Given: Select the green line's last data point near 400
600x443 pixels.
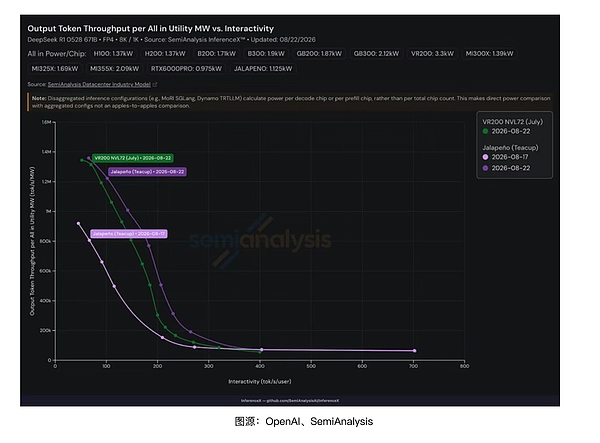Looking at the screenshot, I should click(260, 352).
